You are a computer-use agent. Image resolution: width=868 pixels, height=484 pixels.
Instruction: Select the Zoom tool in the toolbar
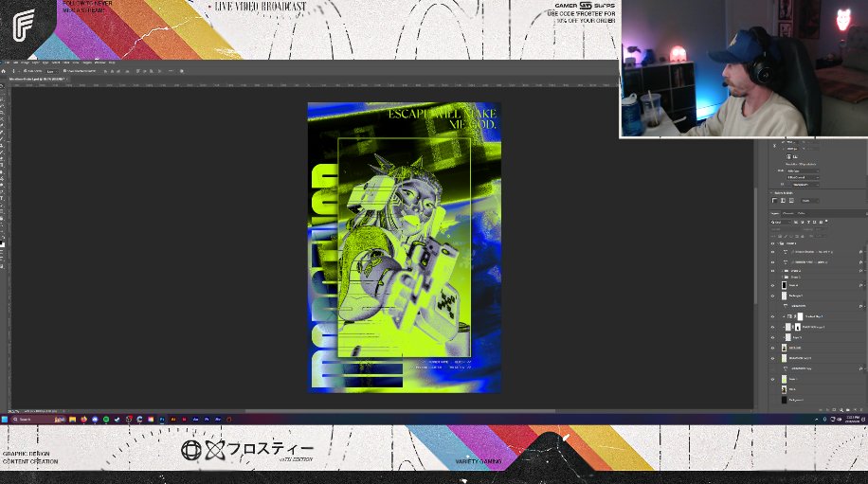(3, 224)
